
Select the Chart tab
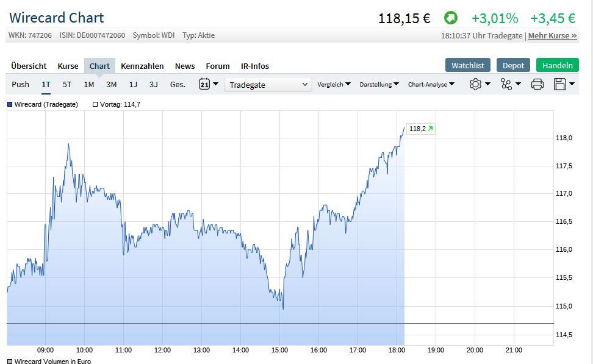pos(99,66)
